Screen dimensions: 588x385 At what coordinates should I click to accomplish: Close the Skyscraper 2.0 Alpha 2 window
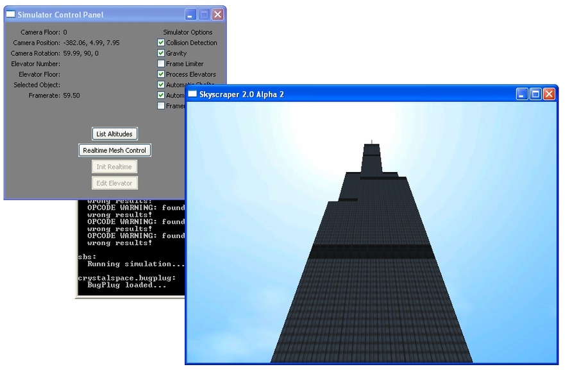coord(549,94)
